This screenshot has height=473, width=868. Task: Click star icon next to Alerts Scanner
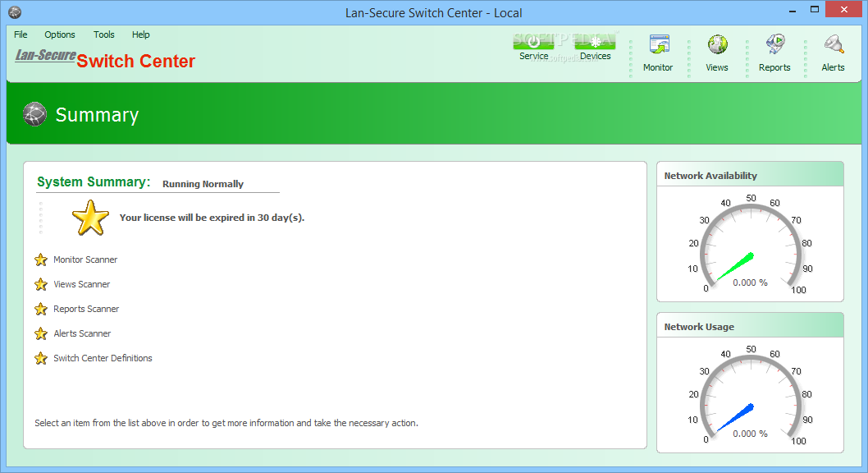click(x=41, y=333)
